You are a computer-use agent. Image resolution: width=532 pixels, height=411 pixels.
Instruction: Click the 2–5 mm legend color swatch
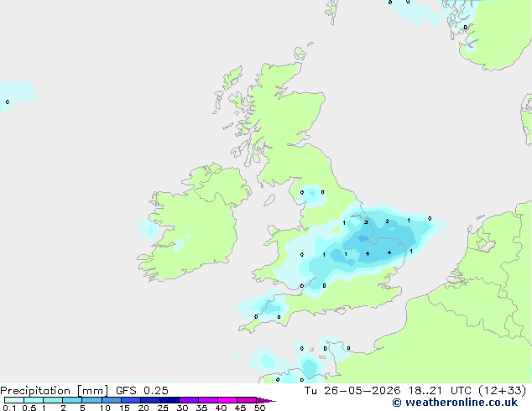(x=72, y=400)
